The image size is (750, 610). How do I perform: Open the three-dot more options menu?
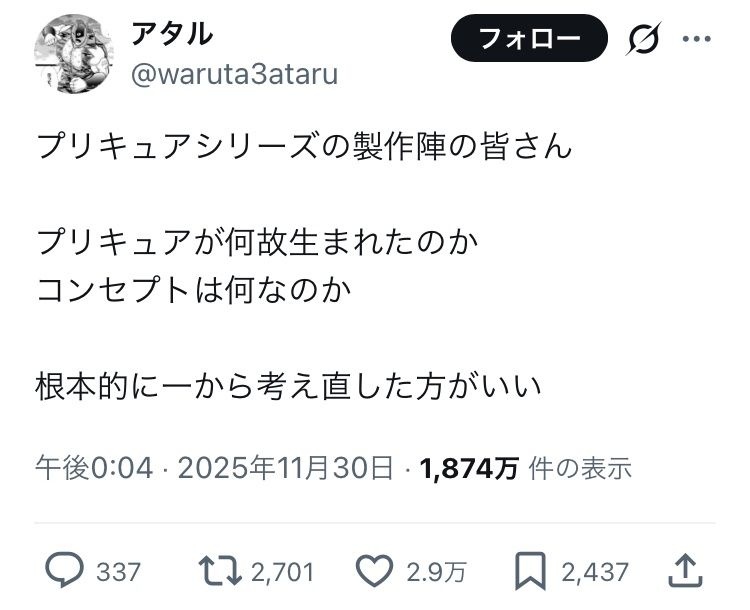point(696,40)
